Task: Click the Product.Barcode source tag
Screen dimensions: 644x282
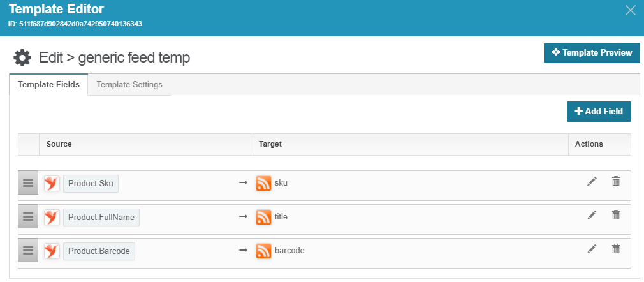Action: (99, 251)
